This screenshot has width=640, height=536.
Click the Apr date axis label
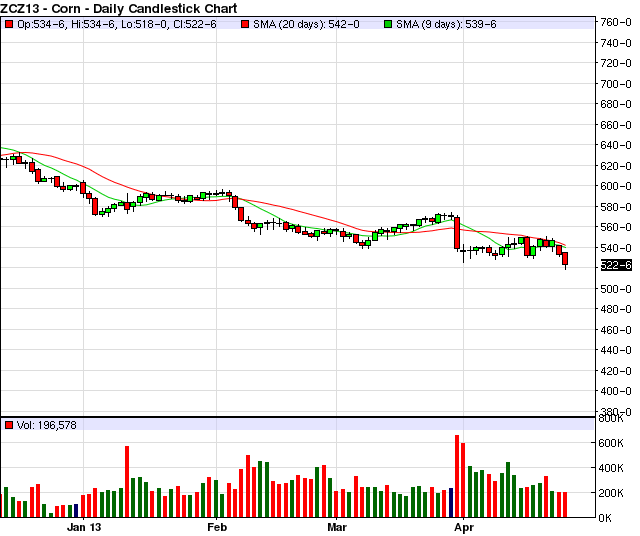(x=464, y=527)
